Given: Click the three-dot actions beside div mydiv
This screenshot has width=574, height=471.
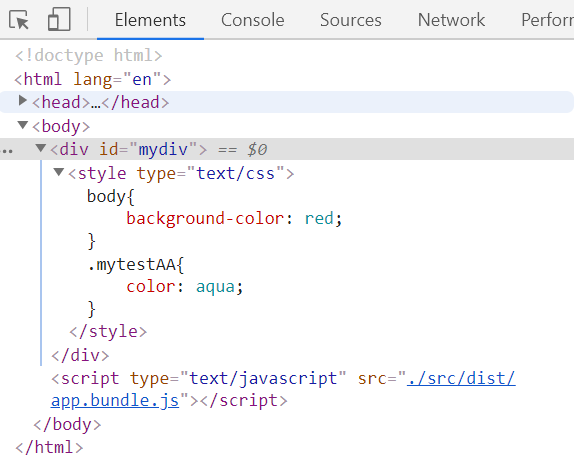Looking at the screenshot, I should (x=7, y=150).
